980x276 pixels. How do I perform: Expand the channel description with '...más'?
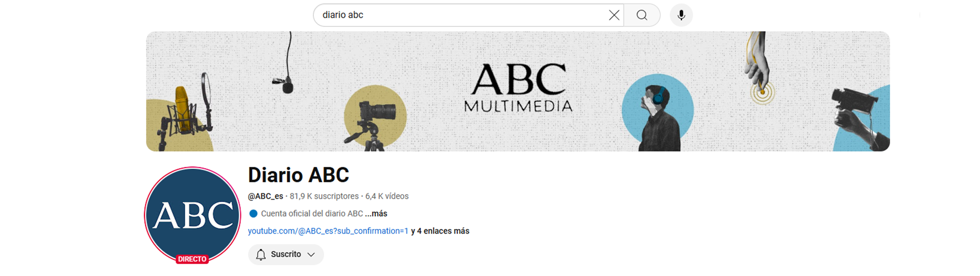[x=376, y=214]
